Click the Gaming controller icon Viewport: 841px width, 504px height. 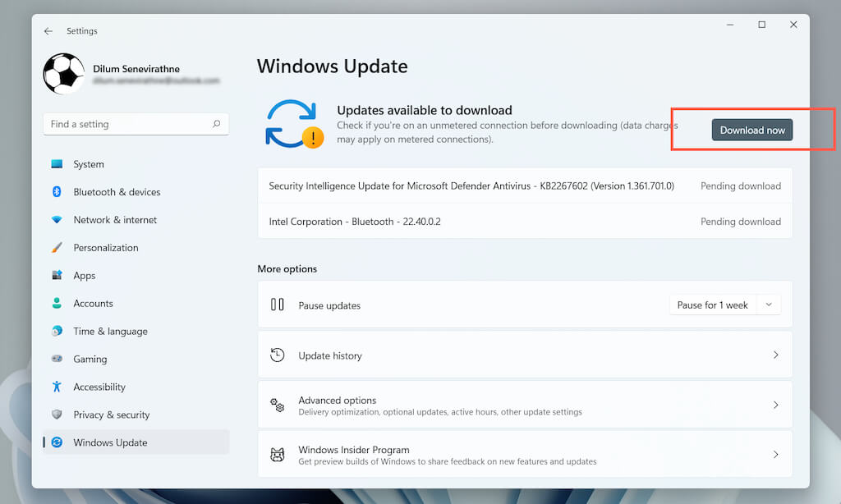tap(57, 359)
